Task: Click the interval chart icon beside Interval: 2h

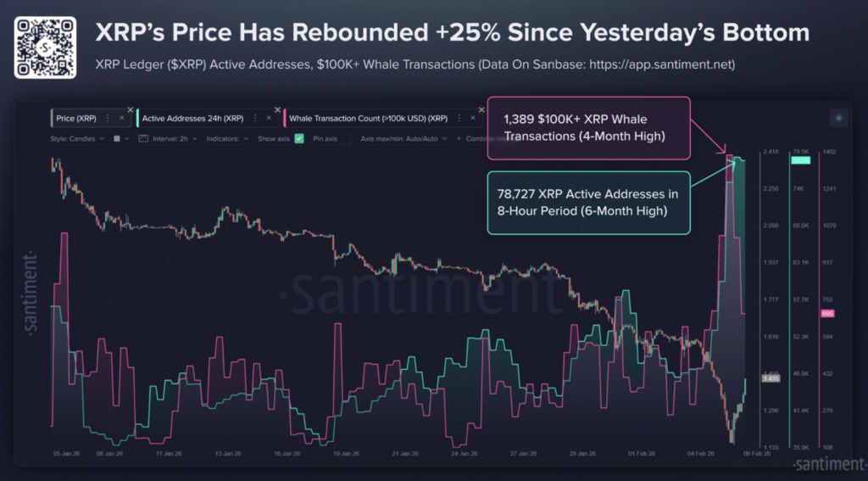Action: coord(143,138)
